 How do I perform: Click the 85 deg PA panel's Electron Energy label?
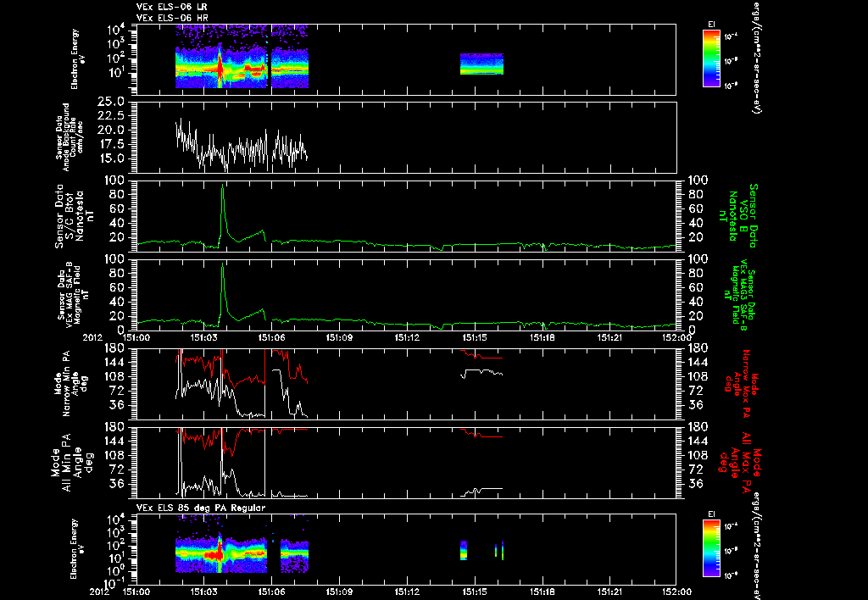click(75, 548)
